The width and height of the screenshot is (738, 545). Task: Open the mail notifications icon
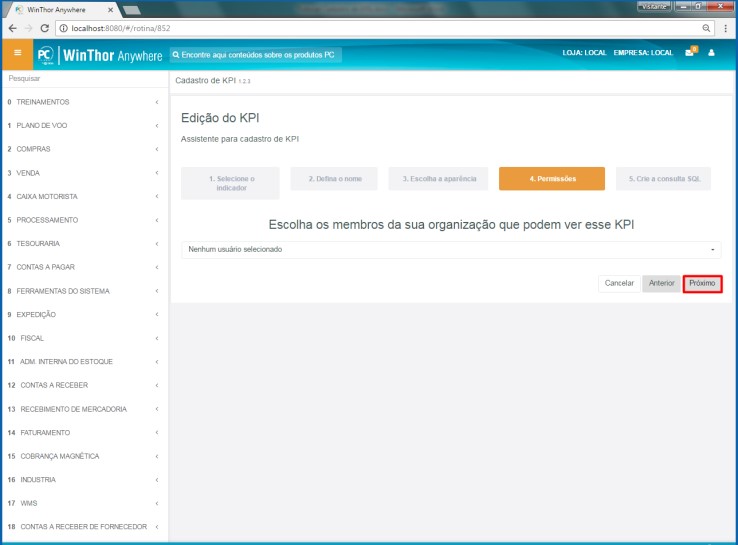click(690, 52)
